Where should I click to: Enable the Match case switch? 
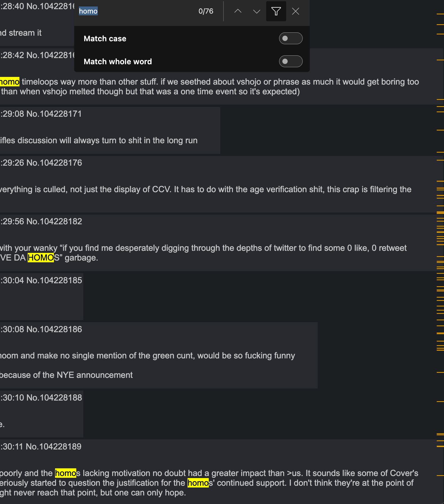pos(291,38)
